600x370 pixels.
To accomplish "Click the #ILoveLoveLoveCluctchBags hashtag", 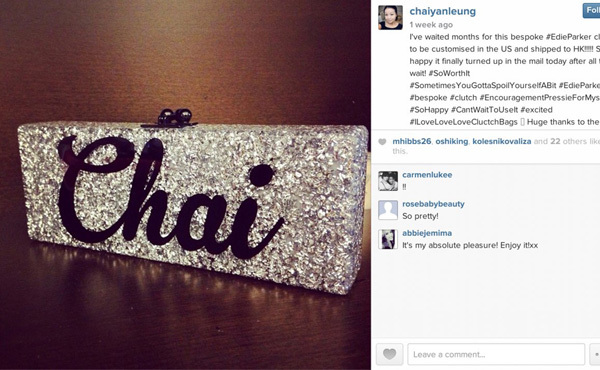I will click(x=463, y=122).
